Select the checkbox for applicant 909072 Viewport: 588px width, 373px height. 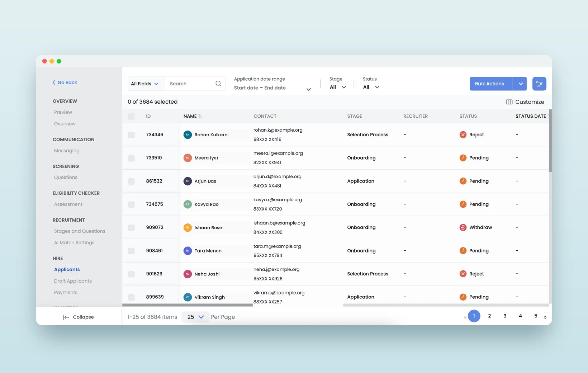131,228
